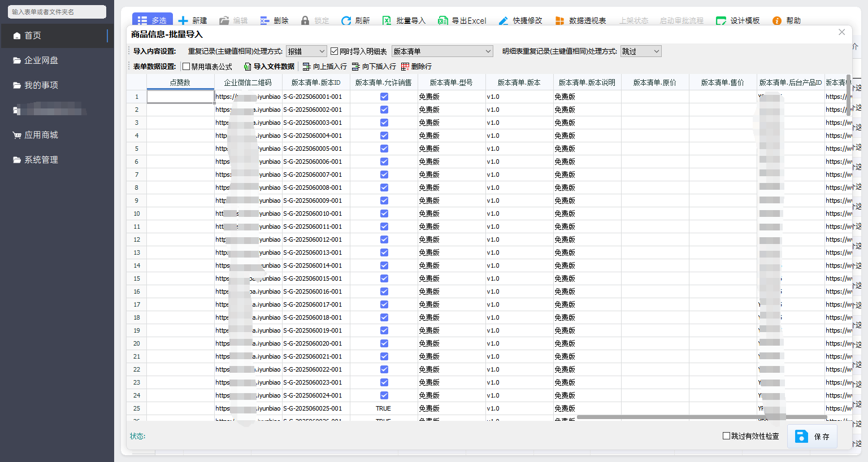Close the 商品信息-批量导入 dialog

click(x=842, y=32)
